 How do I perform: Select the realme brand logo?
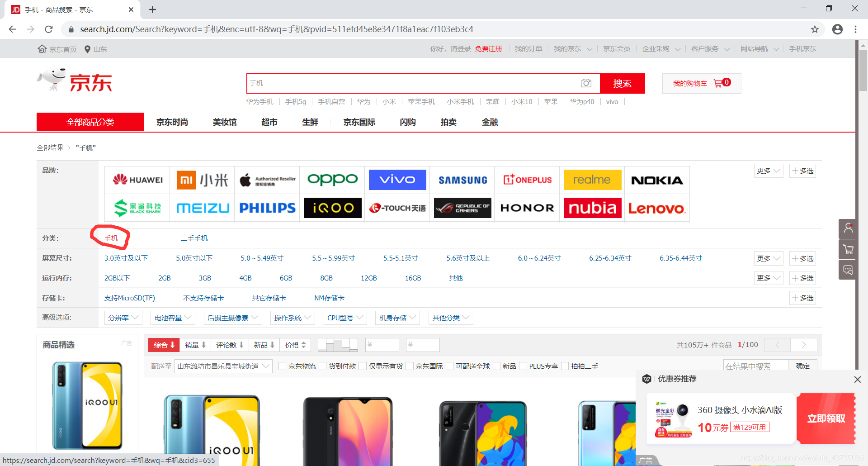(592, 180)
